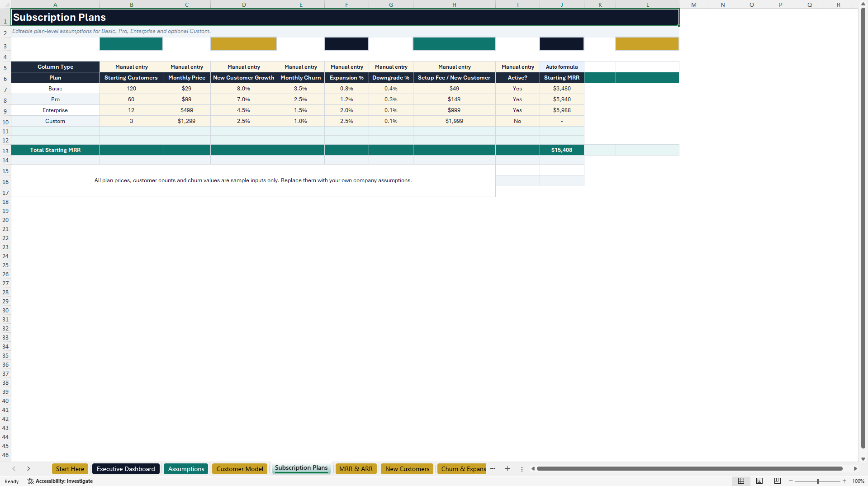Click the gold color block above column D

[x=243, y=43]
